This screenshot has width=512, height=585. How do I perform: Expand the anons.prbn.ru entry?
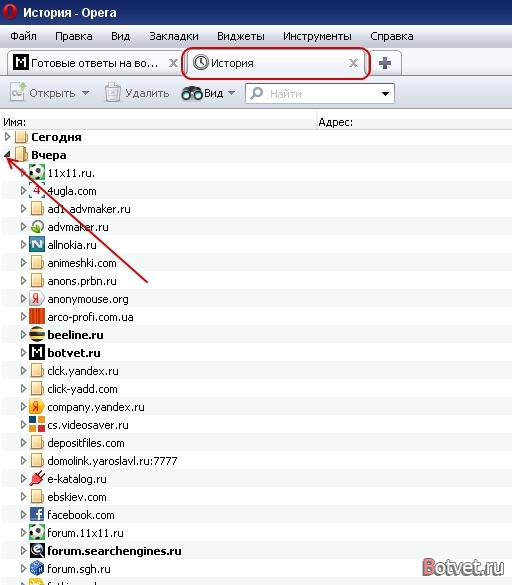23,281
